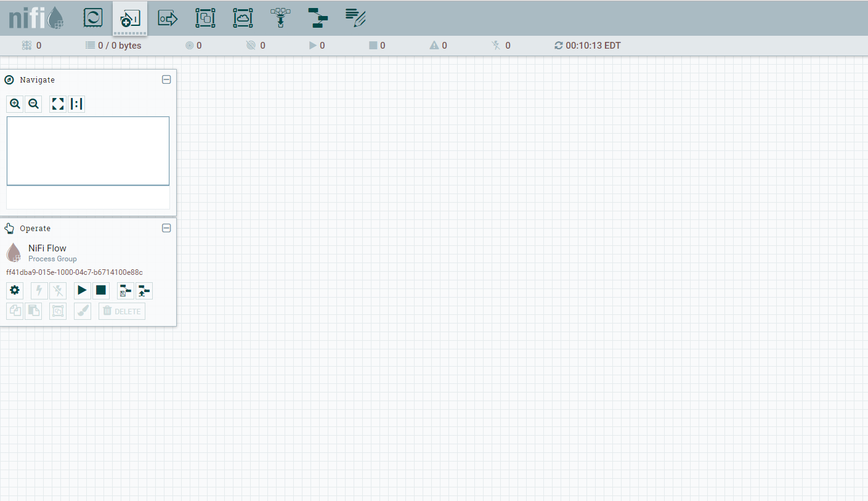Select the Label toolbar icon

coord(355,18)
